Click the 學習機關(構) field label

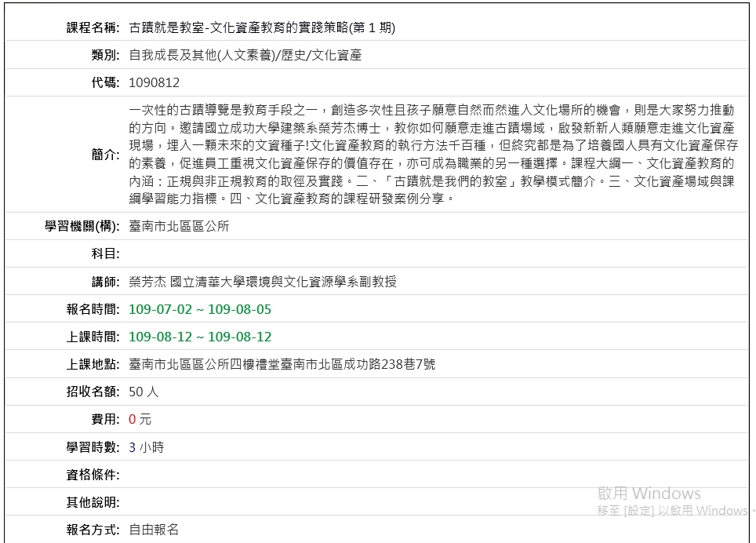[x=82, y=227]
